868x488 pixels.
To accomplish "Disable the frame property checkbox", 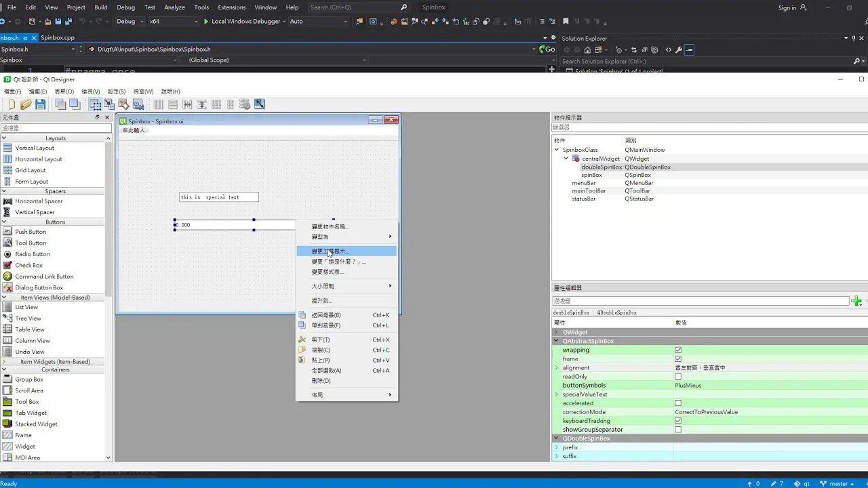I will point(678,359).
